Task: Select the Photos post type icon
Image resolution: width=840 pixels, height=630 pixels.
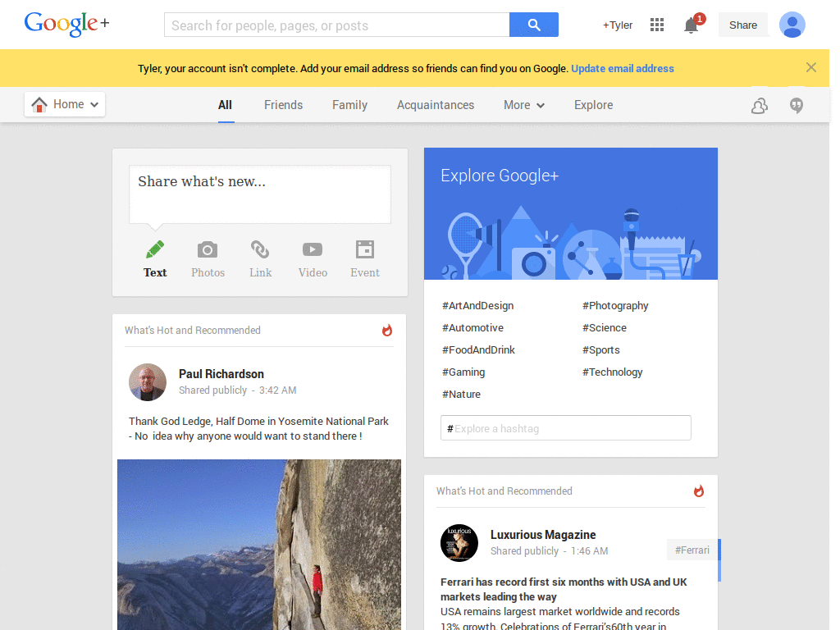Action: click(x=208, y=250)
